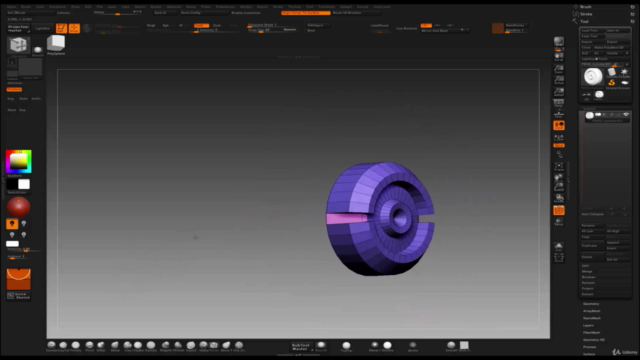Expand the Layers section

pos(588,326)
